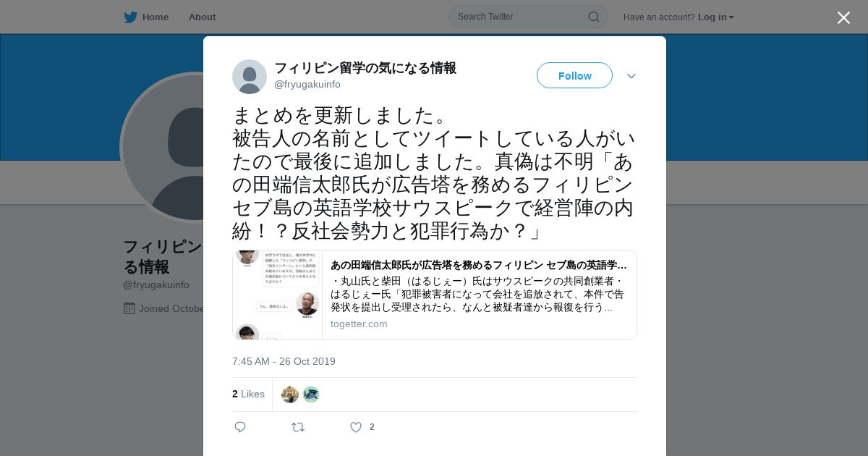Open the About page link
The height and width of the screenshot is (456, 868).
click(x=202, y=17)
